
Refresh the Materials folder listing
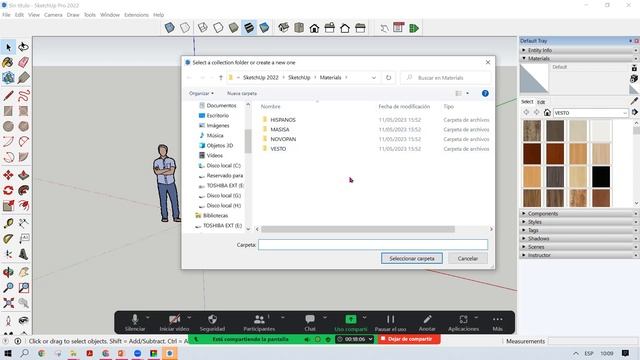[388, 78]
